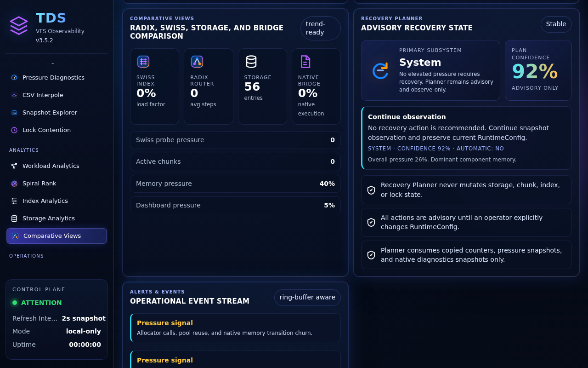The width and height of the screenshot is (588, 368).
Task: Select the Dashboard pressure 5% row
Action: tap(235, 205)
